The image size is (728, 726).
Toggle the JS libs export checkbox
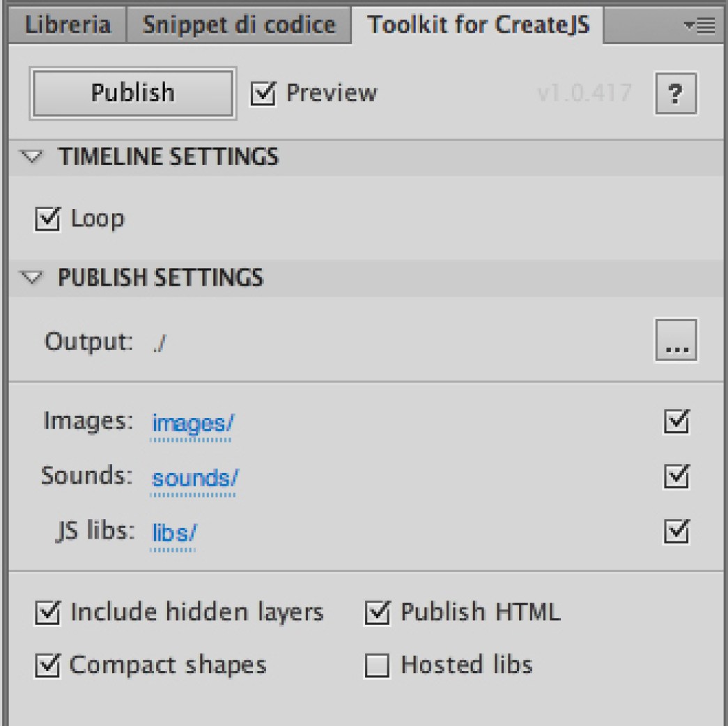(676, 531)
